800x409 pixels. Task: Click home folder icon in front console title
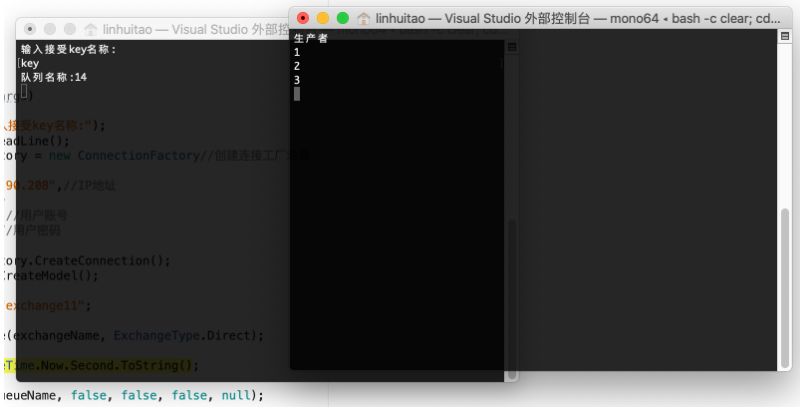click(363, 19)
